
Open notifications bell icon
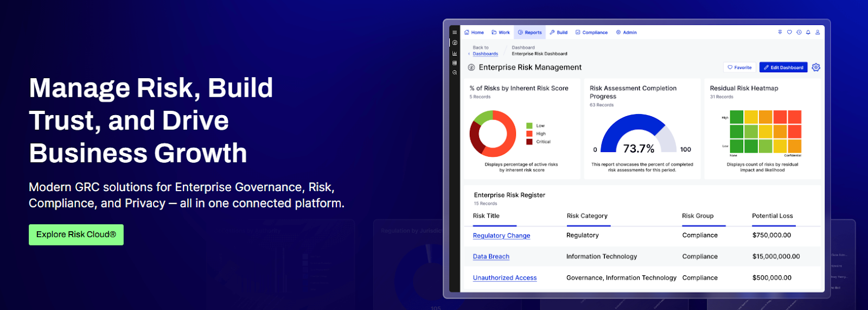tap(808, 33)
